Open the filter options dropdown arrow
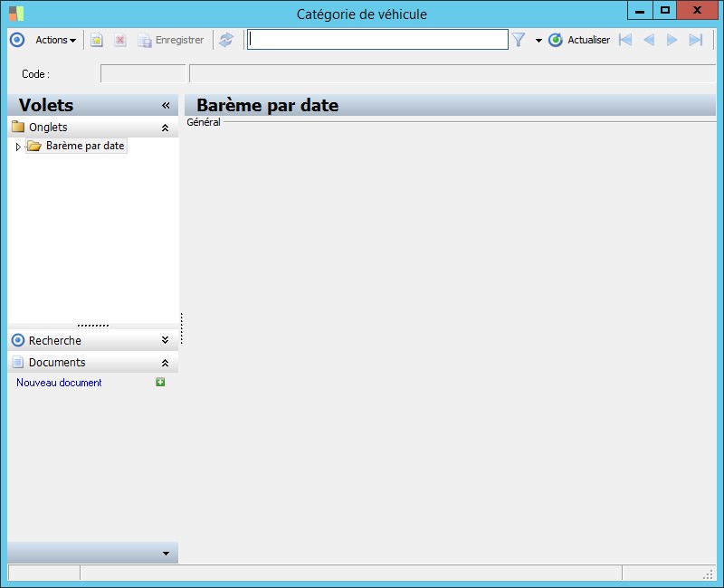The height and width of the screenshot is (588, 724). coord(538,41)
